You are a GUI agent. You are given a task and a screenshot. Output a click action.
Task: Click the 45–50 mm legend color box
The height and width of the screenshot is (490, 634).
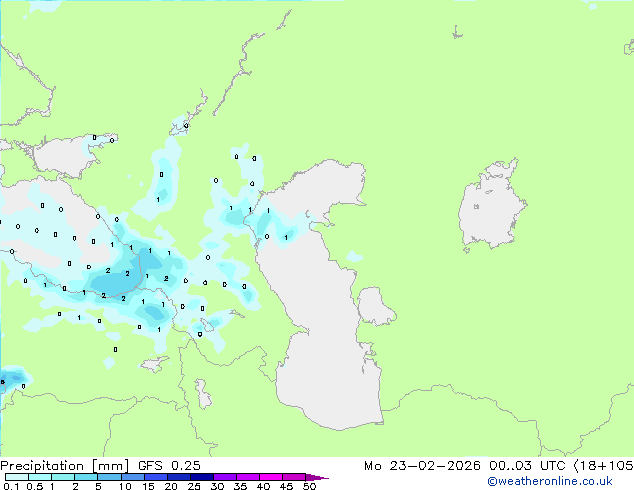[294, 477]
